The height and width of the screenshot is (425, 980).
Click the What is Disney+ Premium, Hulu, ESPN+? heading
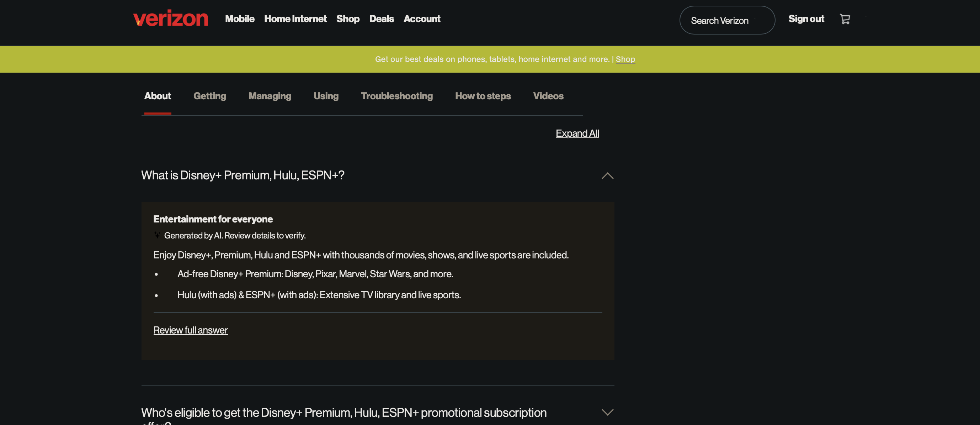(x=243, y=175)
